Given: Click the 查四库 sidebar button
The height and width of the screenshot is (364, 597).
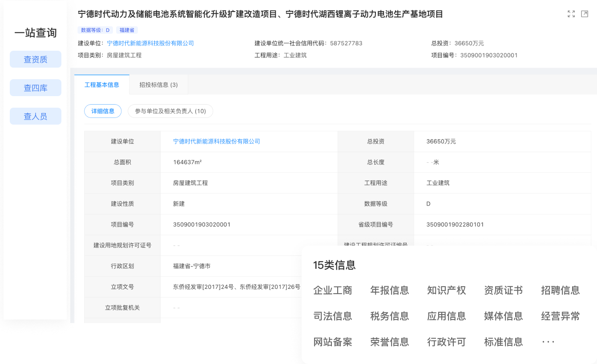Looking at the screenshot, I should point(36,88).
